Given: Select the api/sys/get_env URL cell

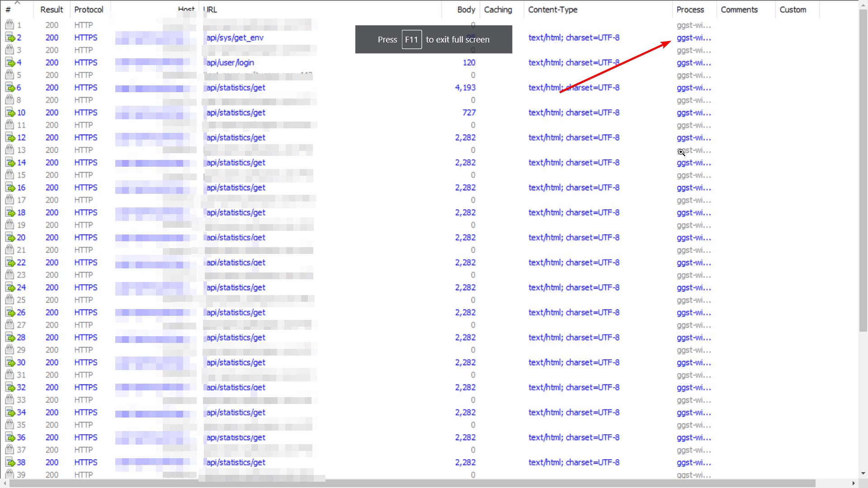Looking at the screenshot, I should point(235,38).
